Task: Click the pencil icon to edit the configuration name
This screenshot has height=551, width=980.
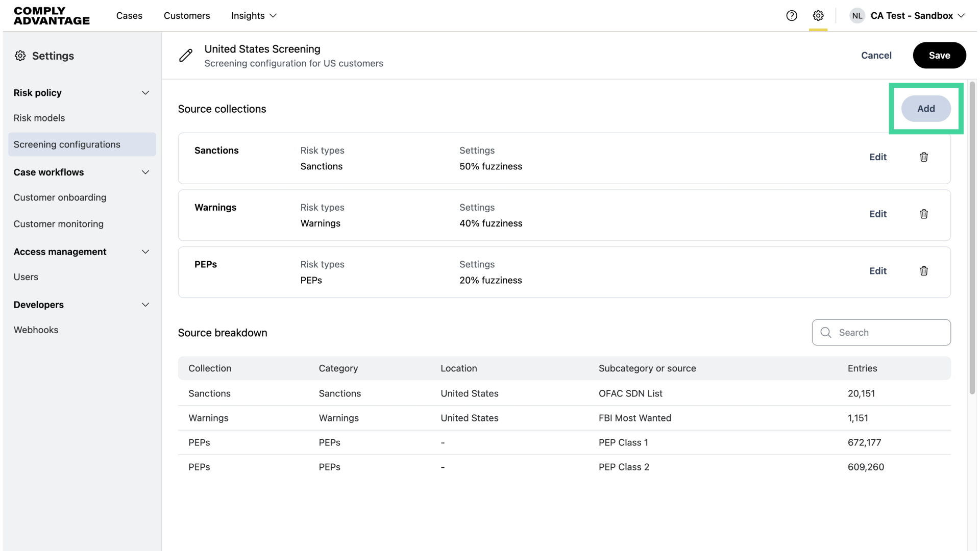Action: click(186, 55)
